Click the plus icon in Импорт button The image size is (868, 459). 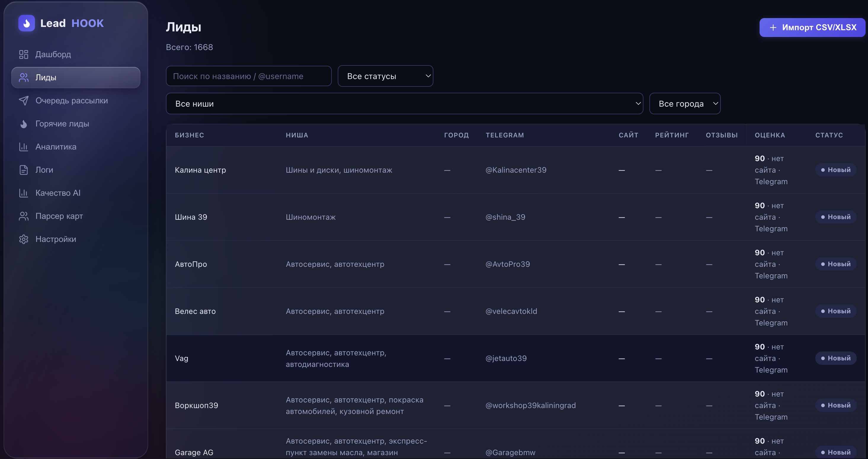coord(773,27)
